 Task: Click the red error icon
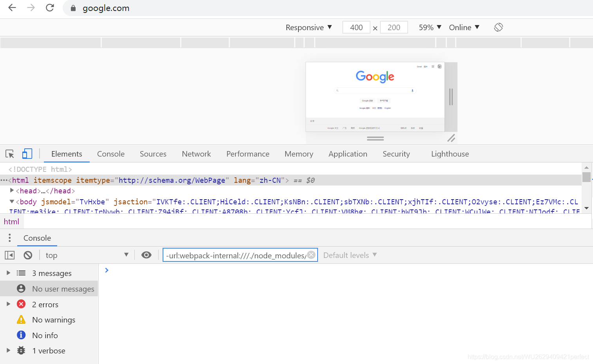coord(21,304)
